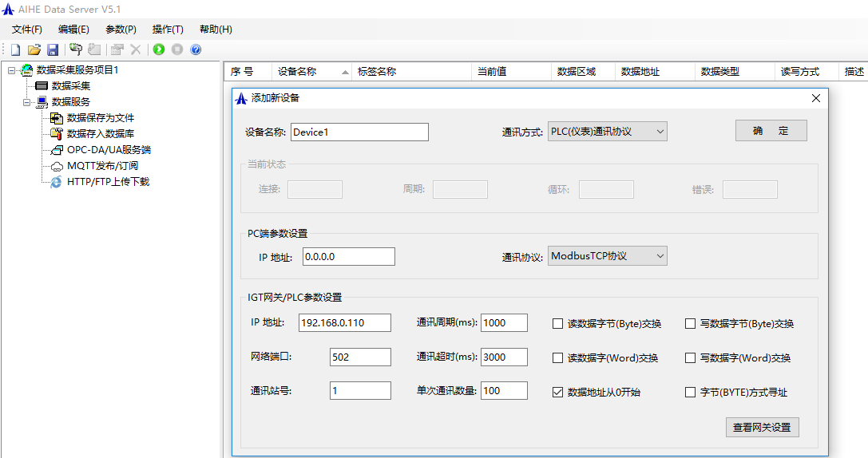Click the Open folder toolbar icon

34,49
